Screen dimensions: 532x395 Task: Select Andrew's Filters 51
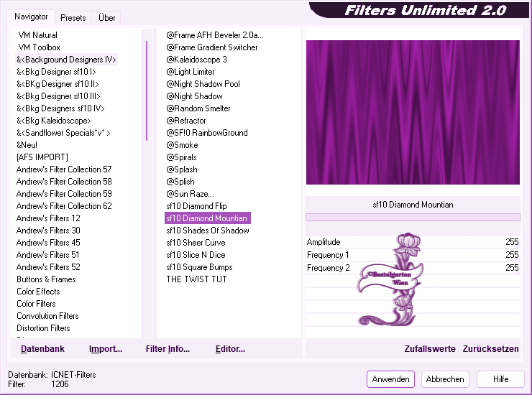coord(48,255)
